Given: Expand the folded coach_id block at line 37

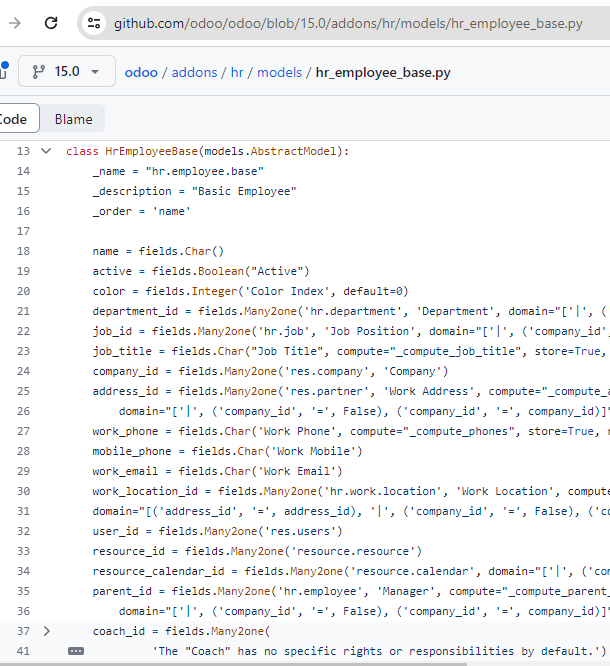Looking at the screenshot, I should [x=46, y=631].
